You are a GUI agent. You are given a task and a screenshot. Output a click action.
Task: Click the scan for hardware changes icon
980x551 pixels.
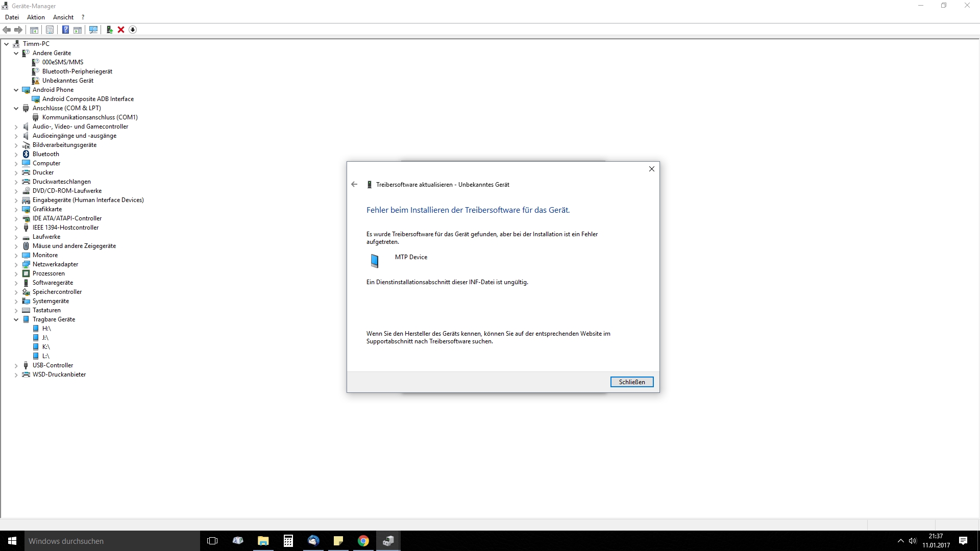pyautogui.click(x=93, y=30)
